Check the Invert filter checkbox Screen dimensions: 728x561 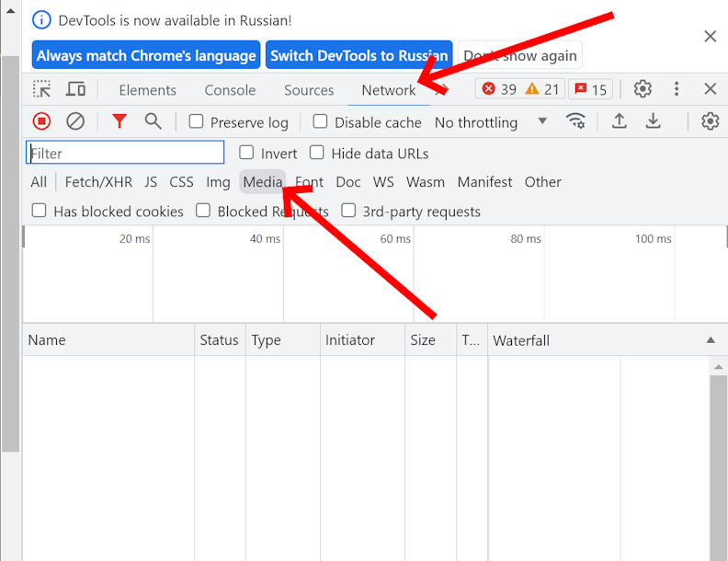coord(246,153)
